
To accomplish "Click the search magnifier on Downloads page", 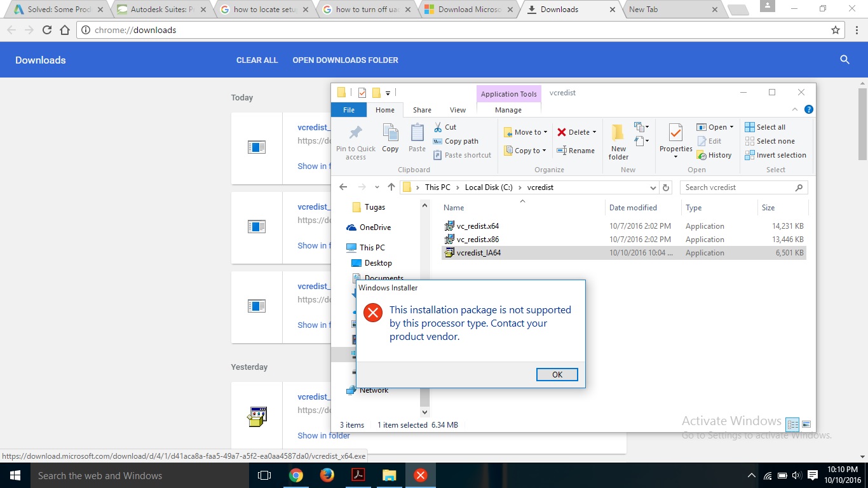I will point(844,60).
